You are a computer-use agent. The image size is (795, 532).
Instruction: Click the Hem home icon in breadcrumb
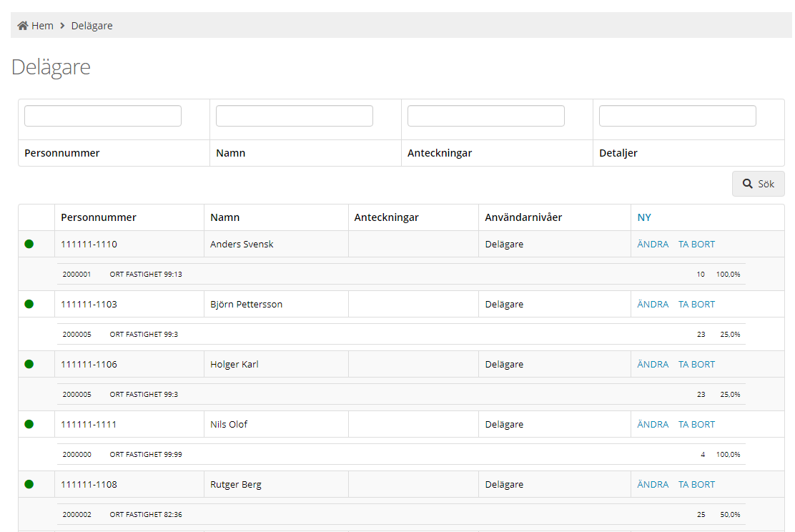click(23, 26)
